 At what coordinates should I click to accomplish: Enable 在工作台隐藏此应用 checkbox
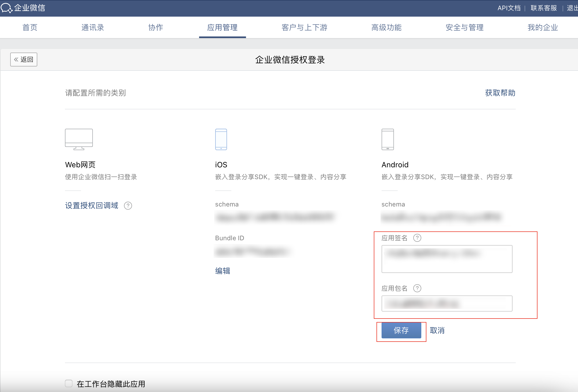[x=69, y=383]
